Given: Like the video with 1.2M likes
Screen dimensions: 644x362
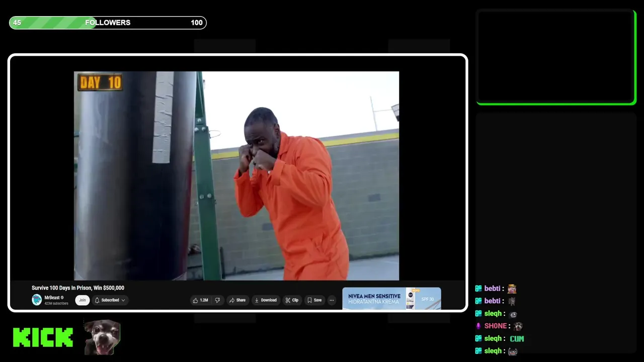Looking at the screenshot, I should coord(200,300).
